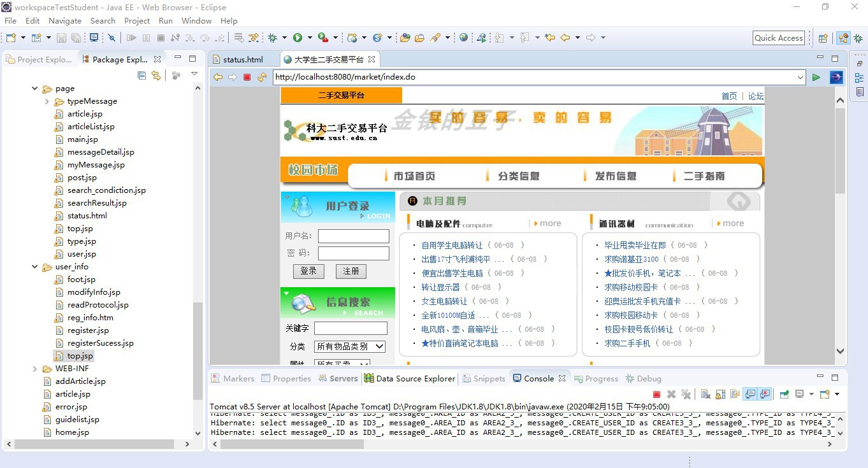This screenshot has width=868, height=468.
Task: Open the 转让显示器 listing link
Action: pos(440,287)
